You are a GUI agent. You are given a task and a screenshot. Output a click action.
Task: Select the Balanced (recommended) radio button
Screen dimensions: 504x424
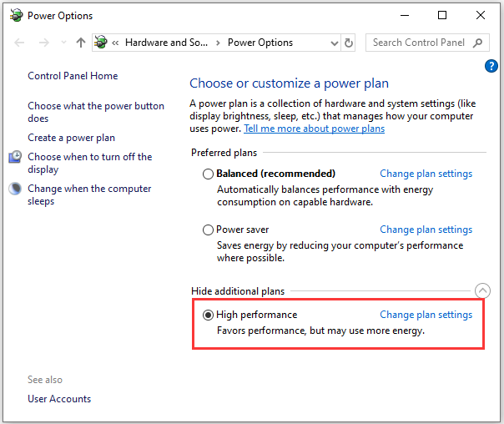click(208, 174)
